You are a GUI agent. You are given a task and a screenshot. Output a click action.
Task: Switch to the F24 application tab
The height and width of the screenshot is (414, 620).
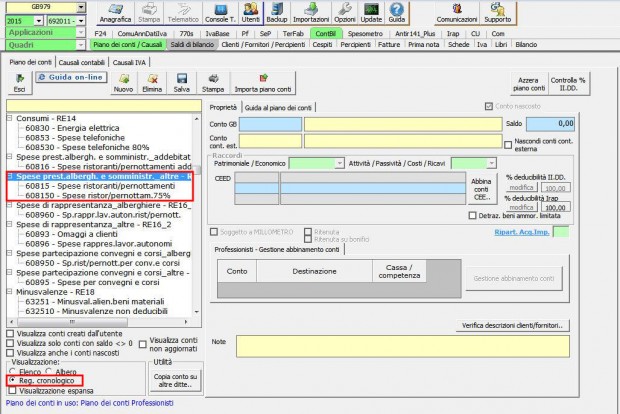point(100,34)
